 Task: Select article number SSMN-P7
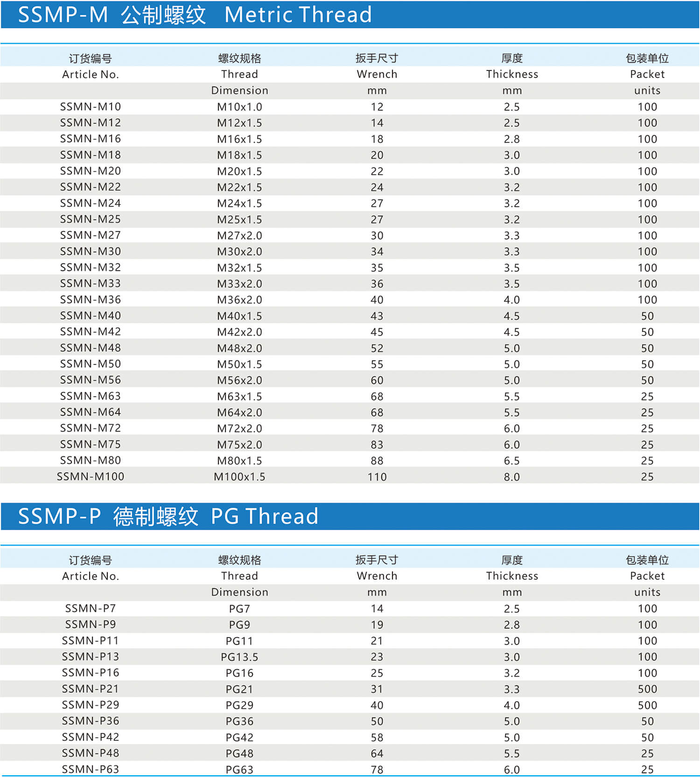91,609
